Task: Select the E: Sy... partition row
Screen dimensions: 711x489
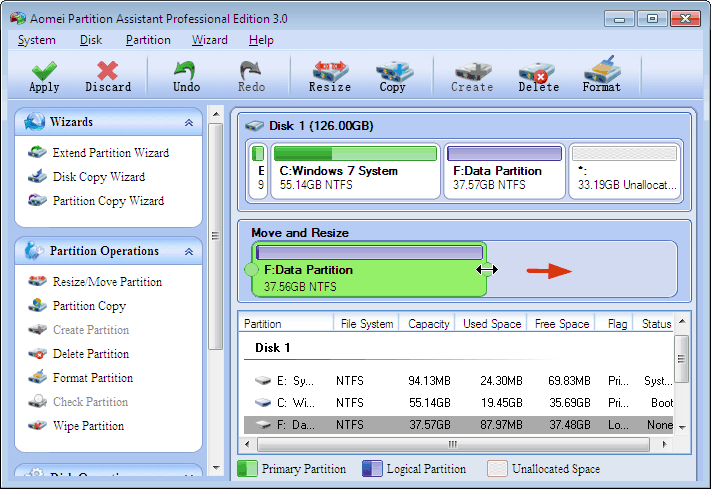Action: coord(458,381)
